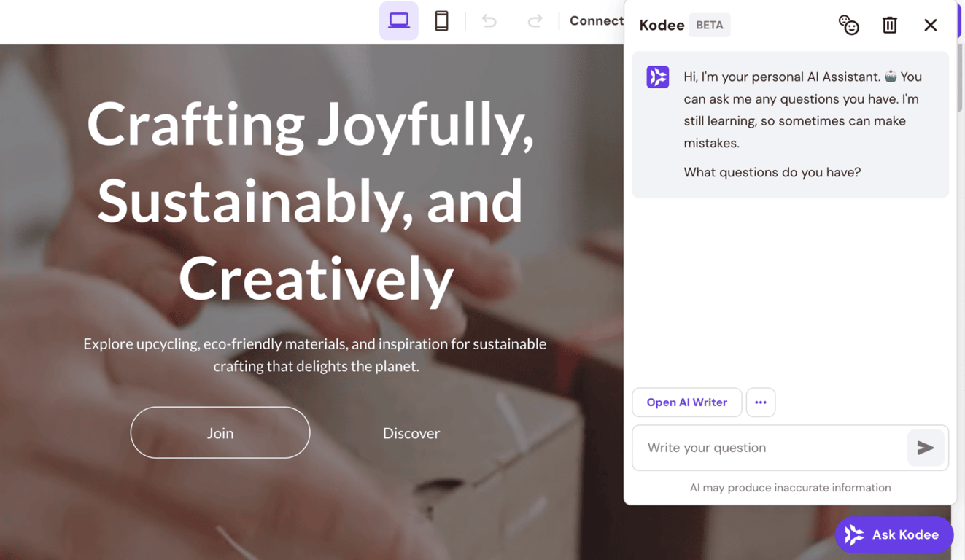
Task: Switch to desktop preview mode
Action: [398, 20]
